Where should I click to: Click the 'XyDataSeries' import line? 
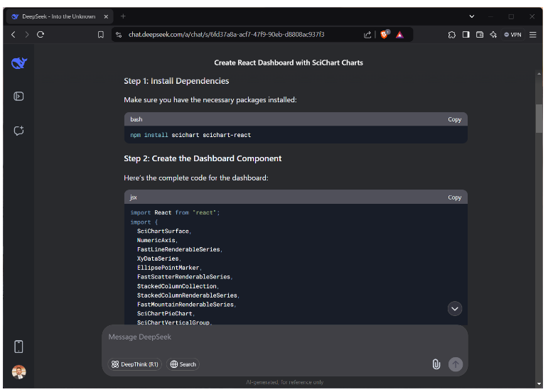point(159,258)
